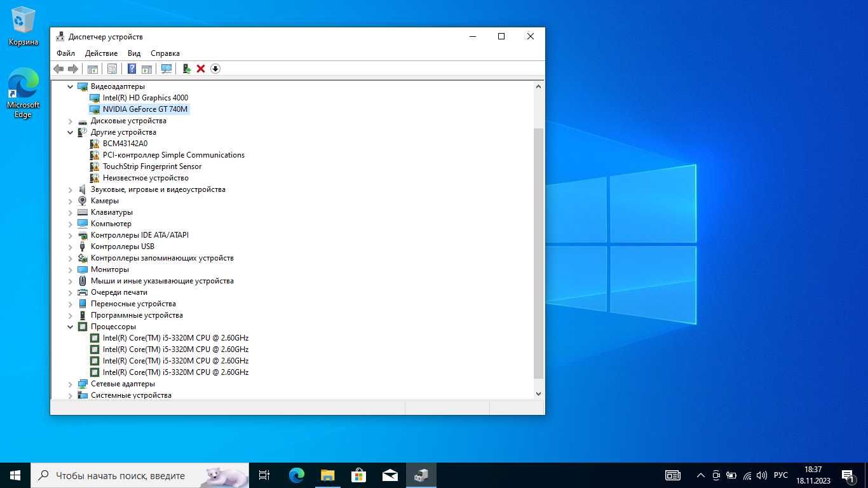Click the РУС input language indicator
This screenshot has height=488, width=868.
[781, 475]
